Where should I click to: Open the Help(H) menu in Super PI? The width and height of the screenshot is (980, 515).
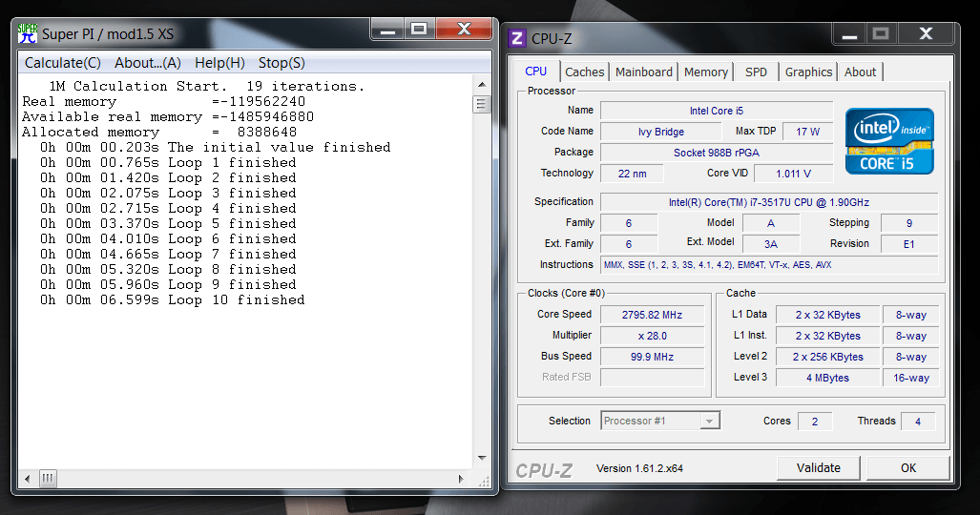tap(219, 63)
